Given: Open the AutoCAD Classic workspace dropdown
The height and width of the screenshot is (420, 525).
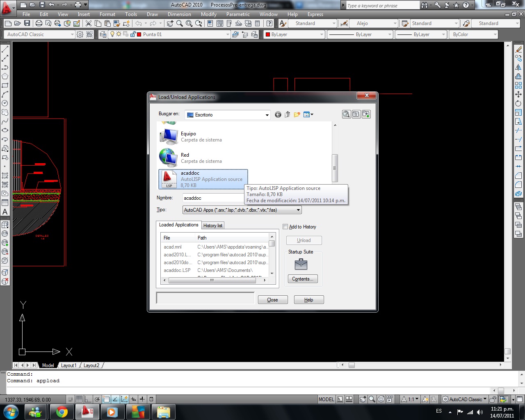Looking at the screenshot, I should (40, 34).
